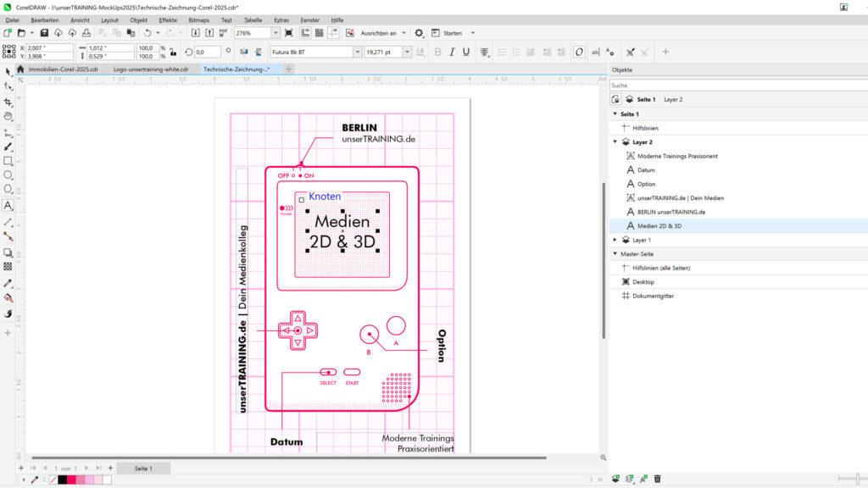Click the Save floppy disk icon

click(x=44, y=33)
